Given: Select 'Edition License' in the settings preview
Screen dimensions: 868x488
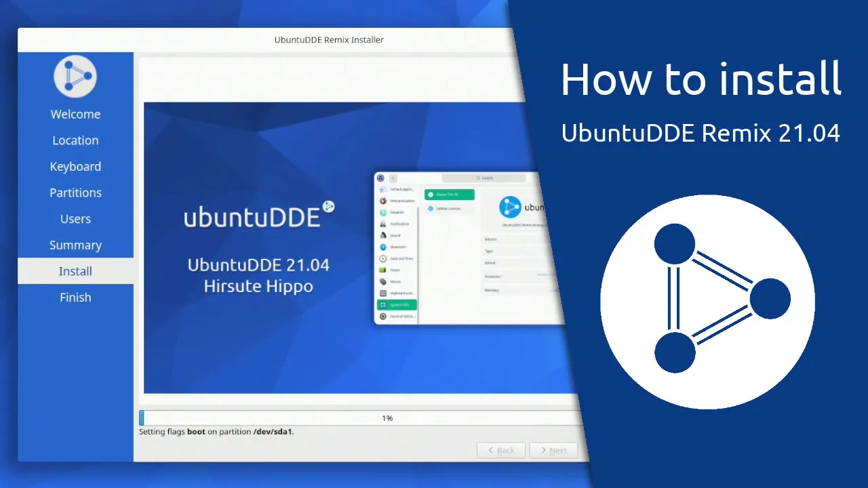Looking at the screenshot, I should (x=450, y=209).
